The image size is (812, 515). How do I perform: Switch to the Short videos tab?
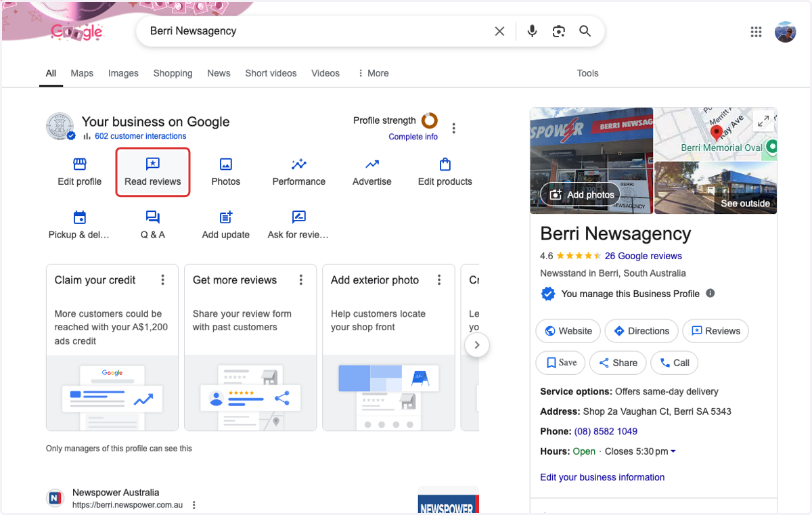(271, 73)
